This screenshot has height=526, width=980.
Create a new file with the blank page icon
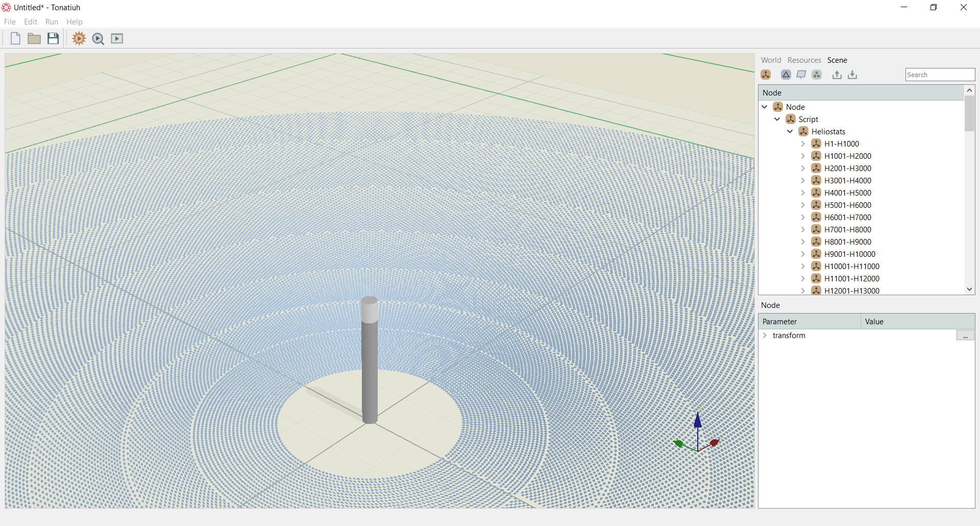click(15, 39)
